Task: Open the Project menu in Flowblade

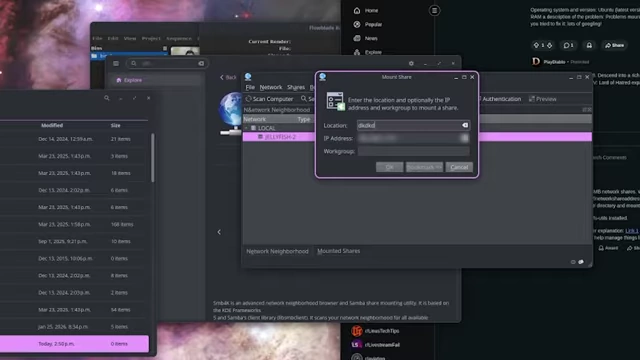Action: click(151, 38)
